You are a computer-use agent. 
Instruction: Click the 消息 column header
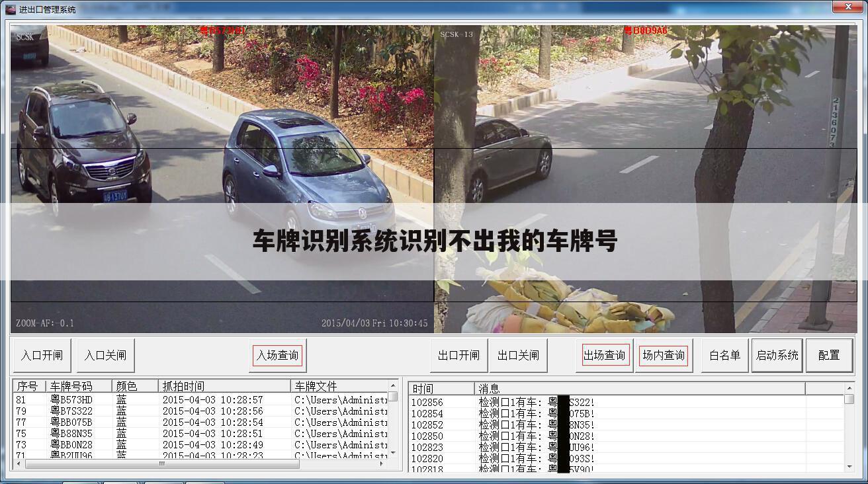tap(640, 389)
